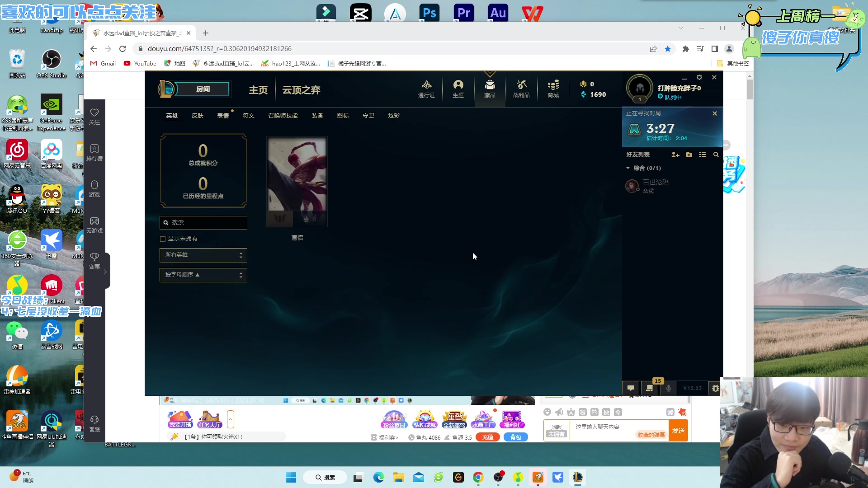868x488 pixels.
Task: Switch to 英雄 tab
Action: coord(172,116)
